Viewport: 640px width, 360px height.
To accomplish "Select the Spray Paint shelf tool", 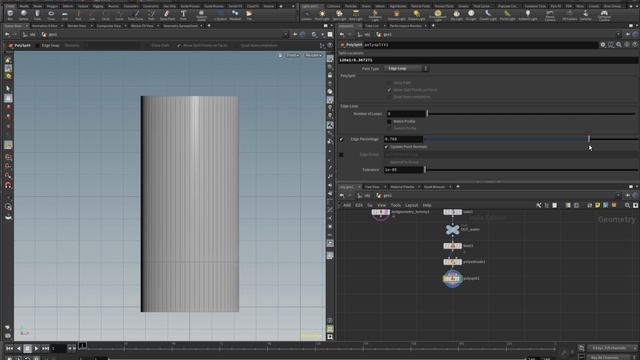I will 167,15.
